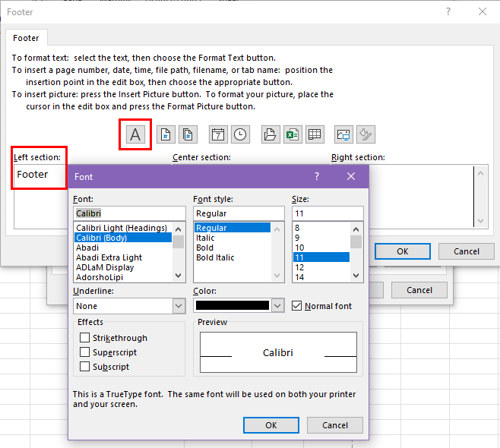Select Abadi font in list

(x=123, y=248)
